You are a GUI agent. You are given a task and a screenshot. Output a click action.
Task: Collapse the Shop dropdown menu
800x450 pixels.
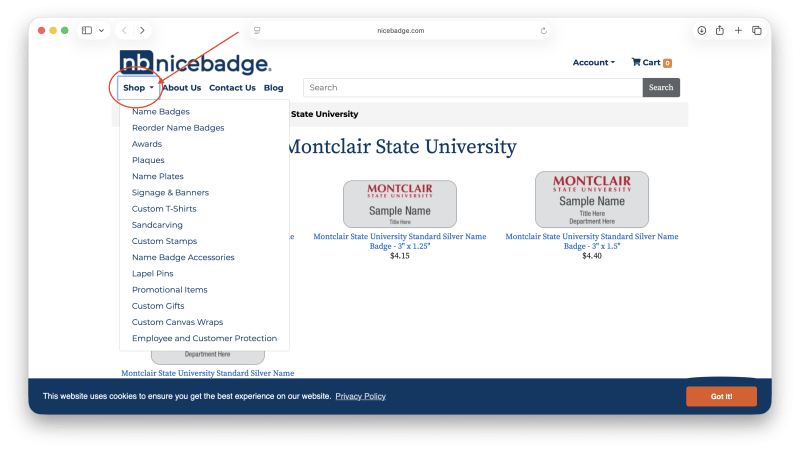(x=138, y=88)
